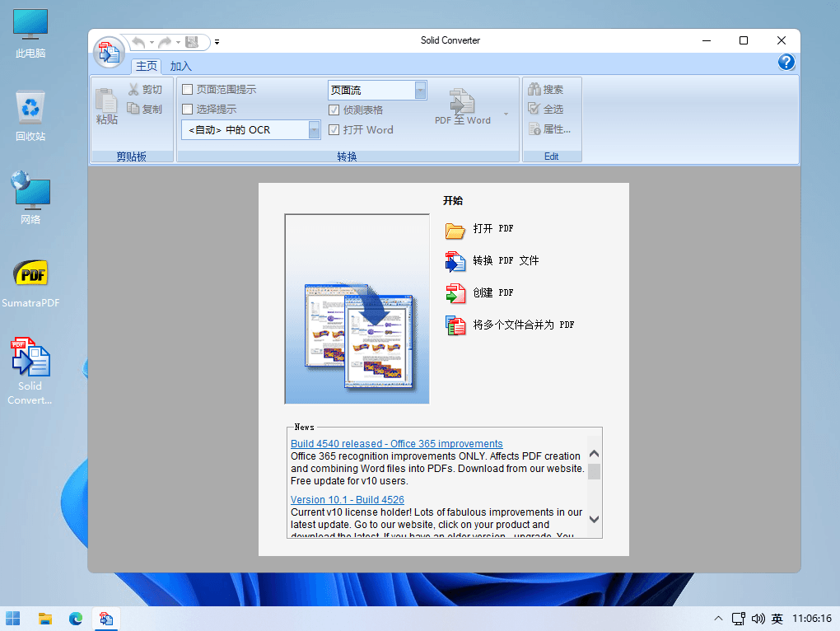
Task: Click the News scrollbar thumb
Action: pyautogui.click(x=594, y=471)
